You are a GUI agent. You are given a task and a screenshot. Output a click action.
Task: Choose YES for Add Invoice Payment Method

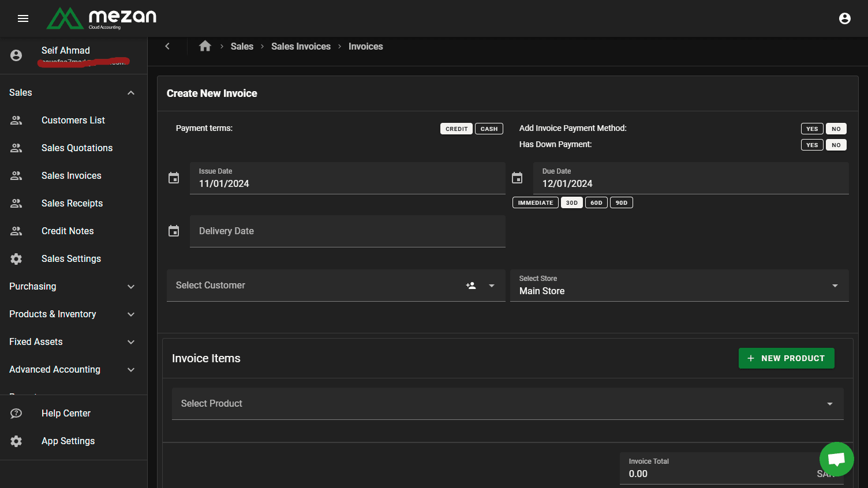(x=812, y=129)
